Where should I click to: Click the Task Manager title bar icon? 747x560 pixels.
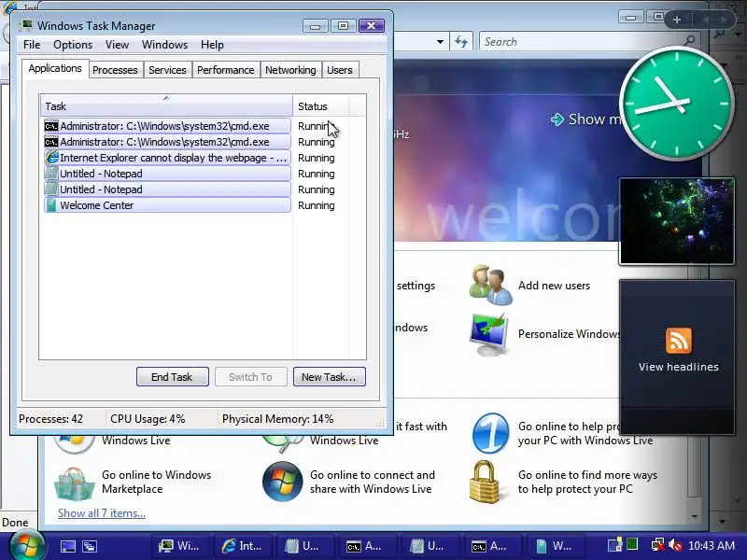click(x=27, y=25)
